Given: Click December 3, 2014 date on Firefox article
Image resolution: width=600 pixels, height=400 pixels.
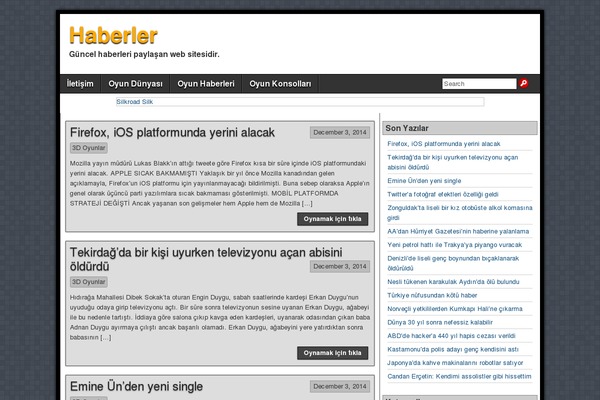Looking at the screenshot, I should (x=340, y=132).
